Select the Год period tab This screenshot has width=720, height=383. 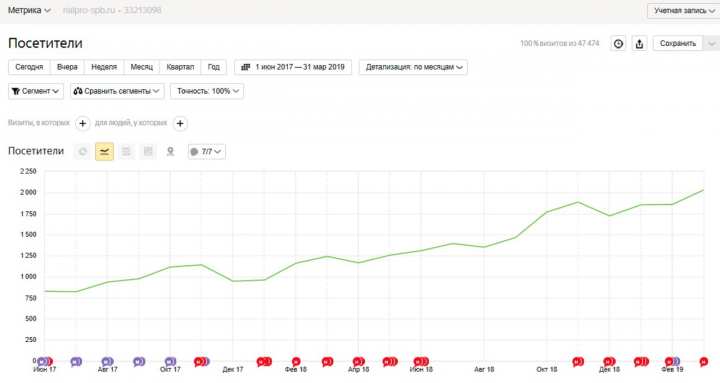coord(214,67)
